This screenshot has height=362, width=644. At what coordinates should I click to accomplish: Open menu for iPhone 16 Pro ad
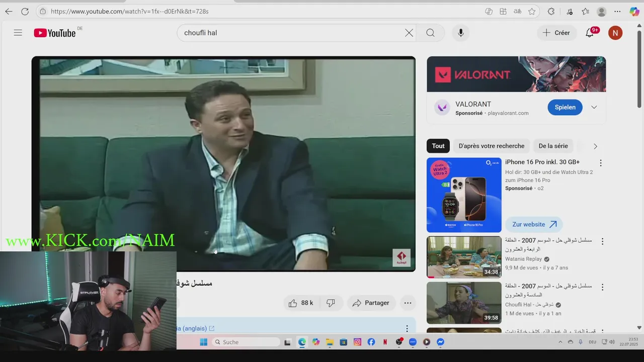pos(600,163)
